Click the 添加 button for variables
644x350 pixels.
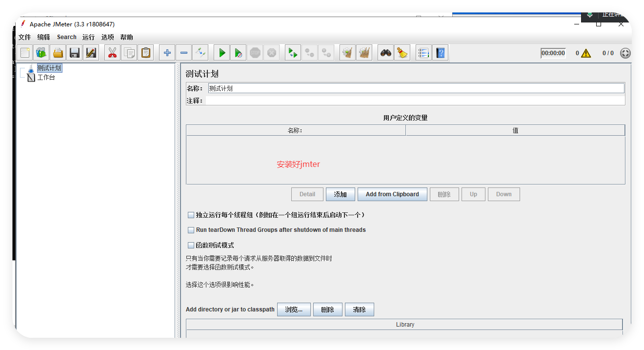(340, 194)
